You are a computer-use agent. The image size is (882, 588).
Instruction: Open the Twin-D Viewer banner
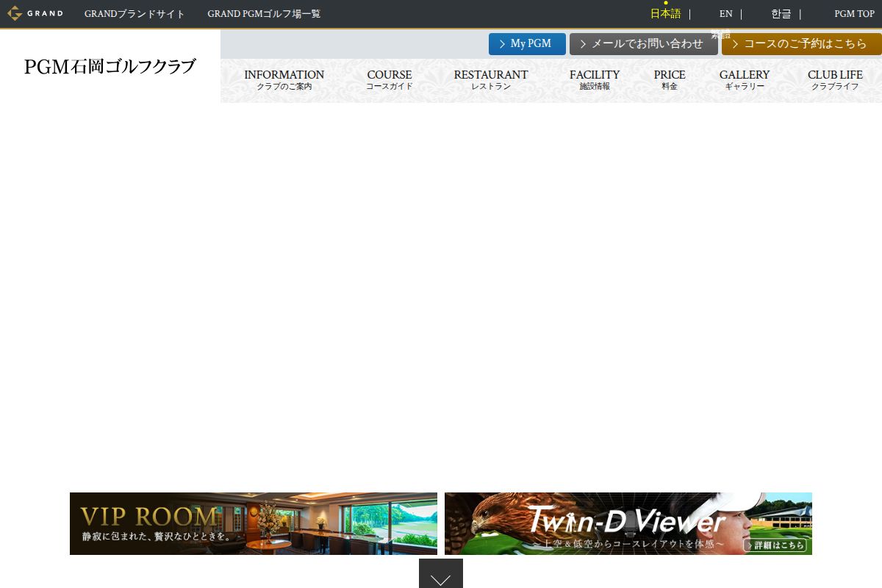[628, 523]
